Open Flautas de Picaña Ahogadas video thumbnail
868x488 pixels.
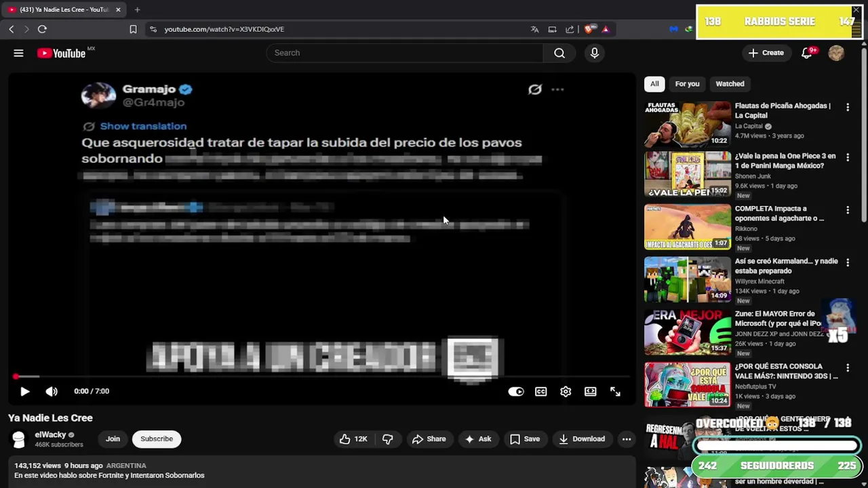[688, 124]
